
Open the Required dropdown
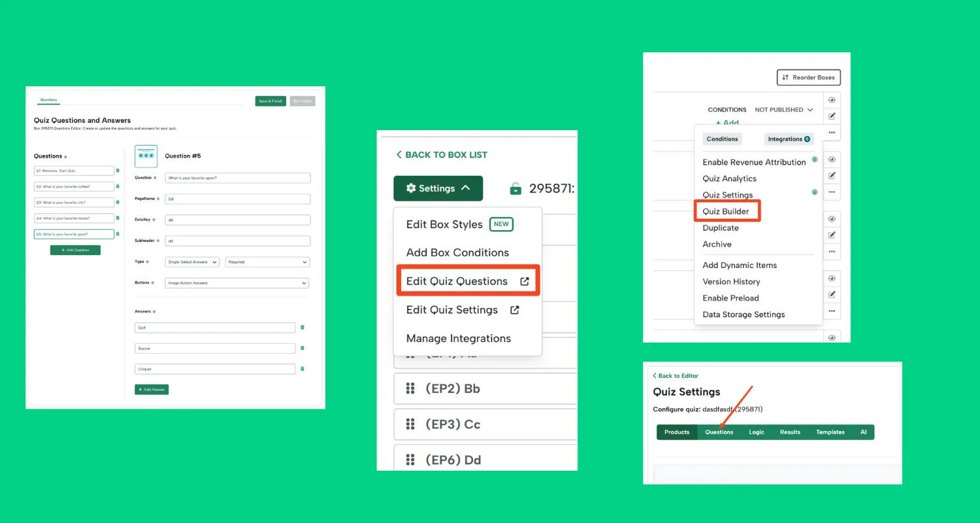pyautogui.click(x=267, y=262)
